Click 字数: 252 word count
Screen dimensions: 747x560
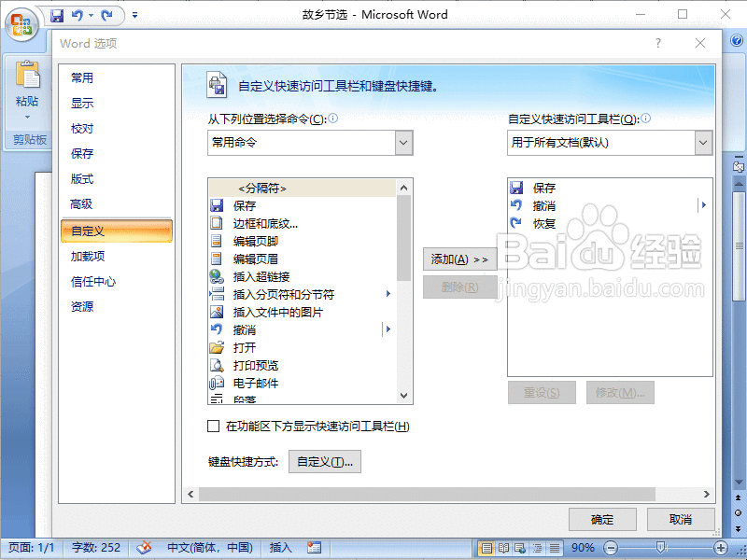tap(96, 548)
